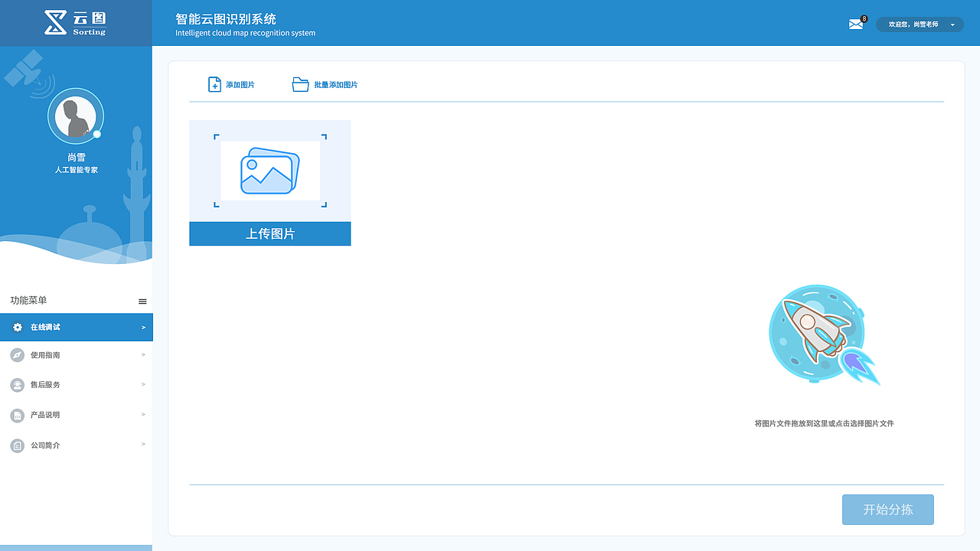Click the 使用指南 compass icon

coord(18,355)
